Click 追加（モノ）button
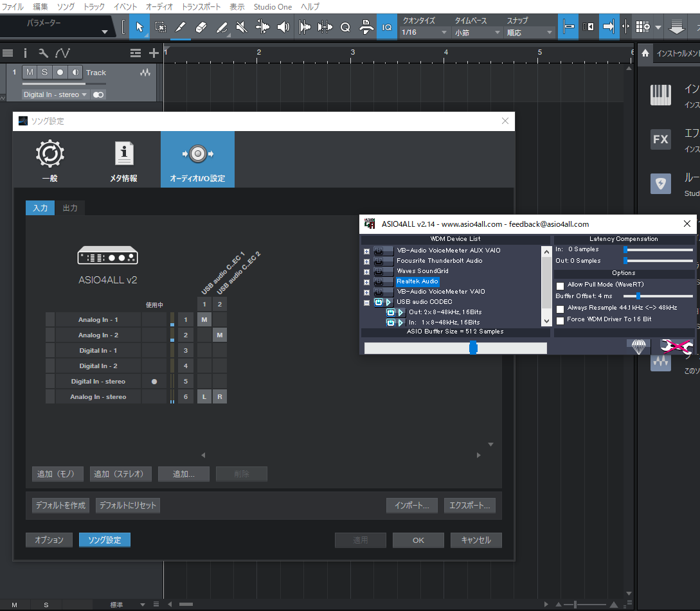 point(58,474)
